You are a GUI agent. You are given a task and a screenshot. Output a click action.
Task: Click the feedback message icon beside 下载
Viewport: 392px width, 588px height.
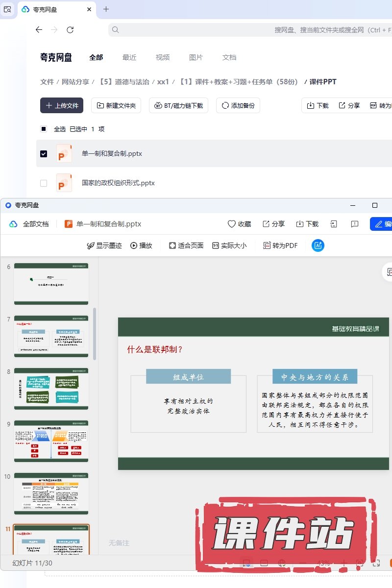355,224
